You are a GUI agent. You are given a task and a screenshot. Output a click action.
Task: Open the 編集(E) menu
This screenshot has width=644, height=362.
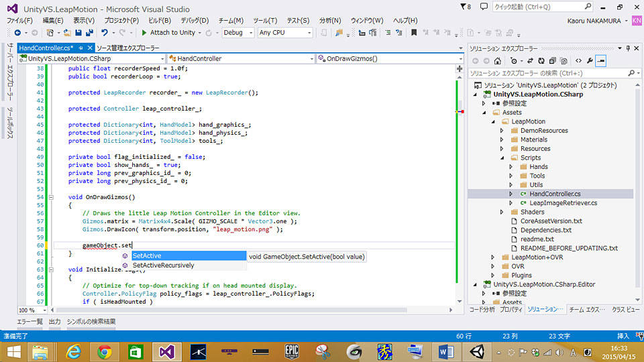[x=52, y=20]
